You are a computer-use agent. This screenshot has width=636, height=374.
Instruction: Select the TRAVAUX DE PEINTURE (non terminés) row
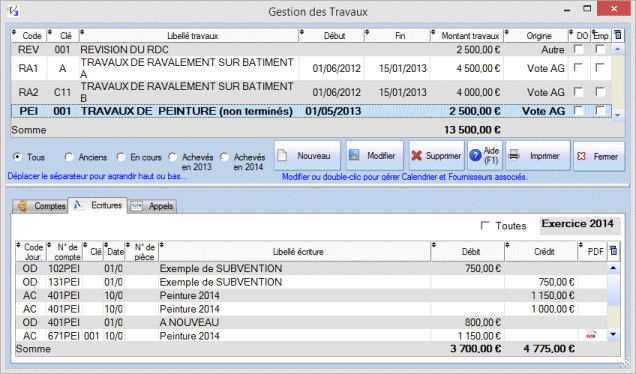[311, 111]
